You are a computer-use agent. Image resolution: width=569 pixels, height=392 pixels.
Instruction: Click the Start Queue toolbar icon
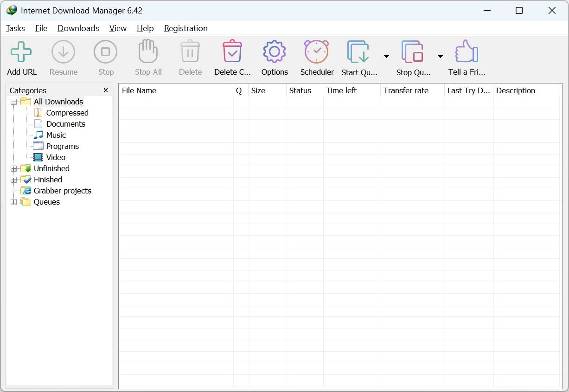pos(358,52)
